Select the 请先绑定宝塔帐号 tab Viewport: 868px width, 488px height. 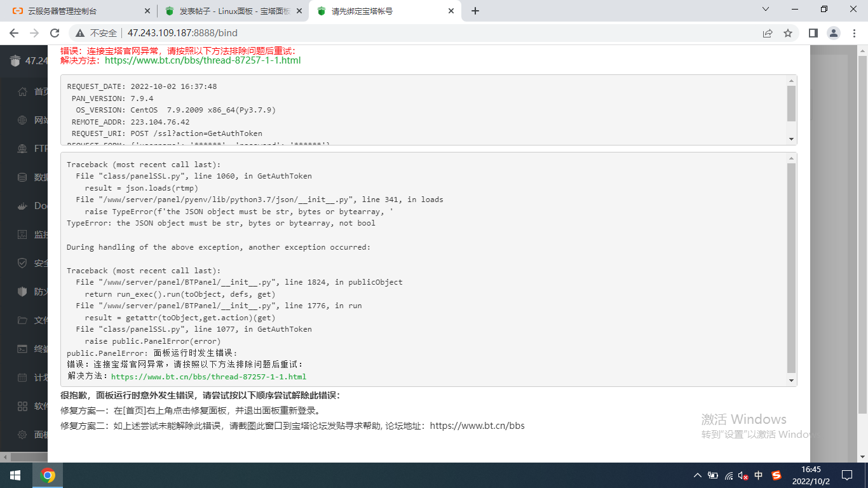click(x=385, y=11)
